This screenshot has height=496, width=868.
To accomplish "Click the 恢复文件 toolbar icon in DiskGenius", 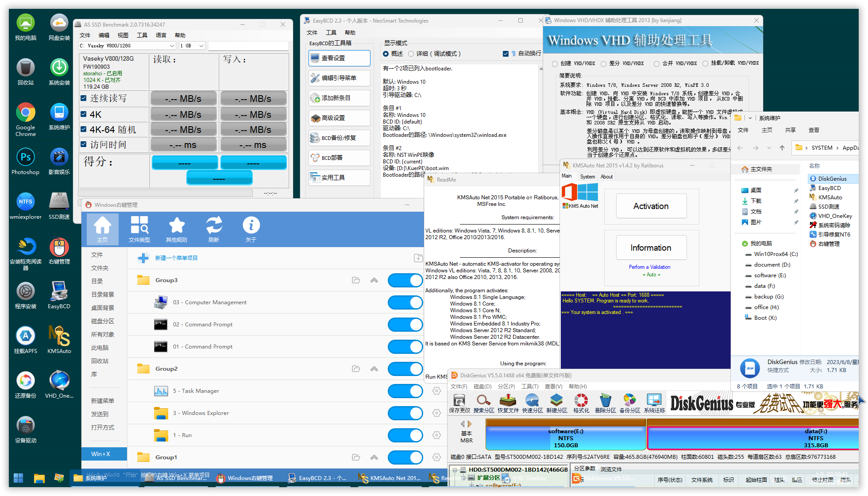I will point(508,403).
